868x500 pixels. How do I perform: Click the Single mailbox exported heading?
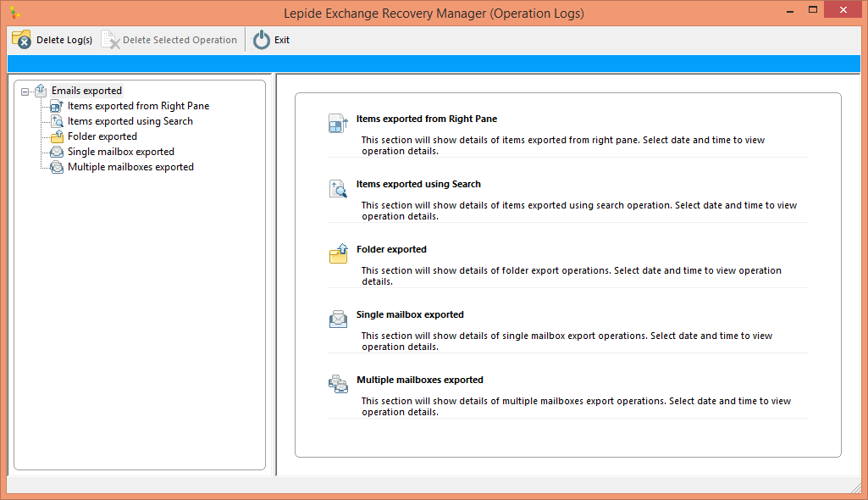click(410, 314)
